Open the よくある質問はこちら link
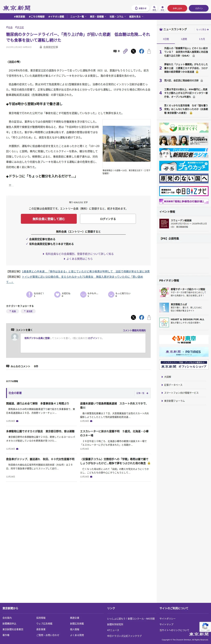Screen dimensions: 211x644 click(x=78, y=259)
